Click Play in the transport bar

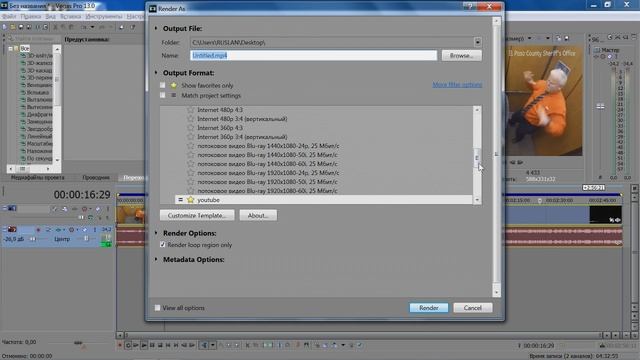[144, 345]
